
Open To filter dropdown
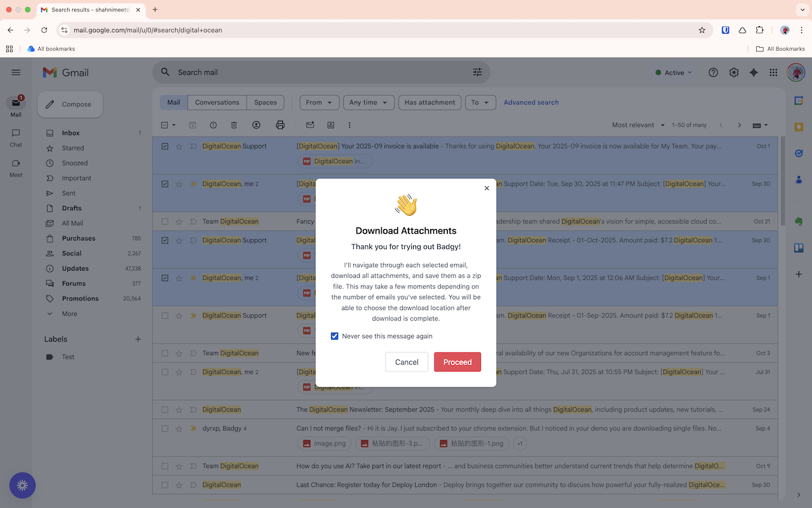480,102
